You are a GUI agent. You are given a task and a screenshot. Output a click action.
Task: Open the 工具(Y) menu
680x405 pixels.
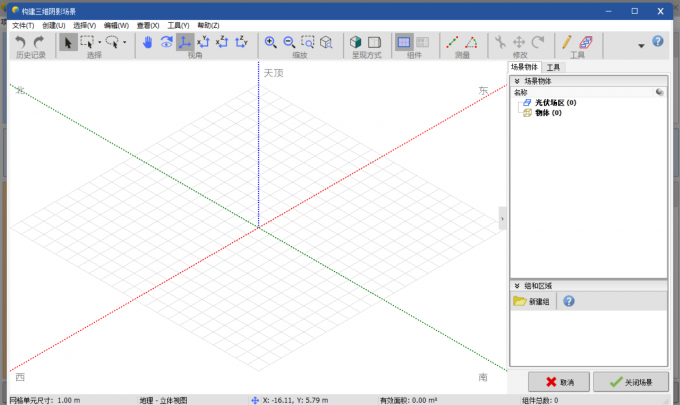(x=178, y=26)
